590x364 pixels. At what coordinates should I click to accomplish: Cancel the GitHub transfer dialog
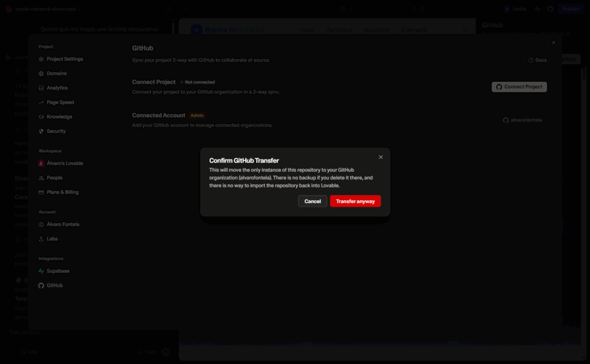[x=312, y=201]
